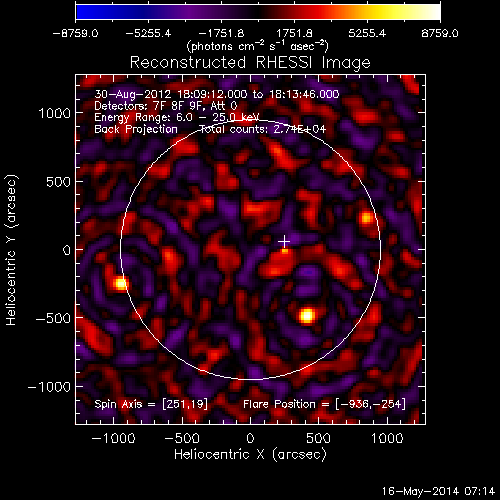Click the -8759.0 color bar minimum label

[76, 33]
